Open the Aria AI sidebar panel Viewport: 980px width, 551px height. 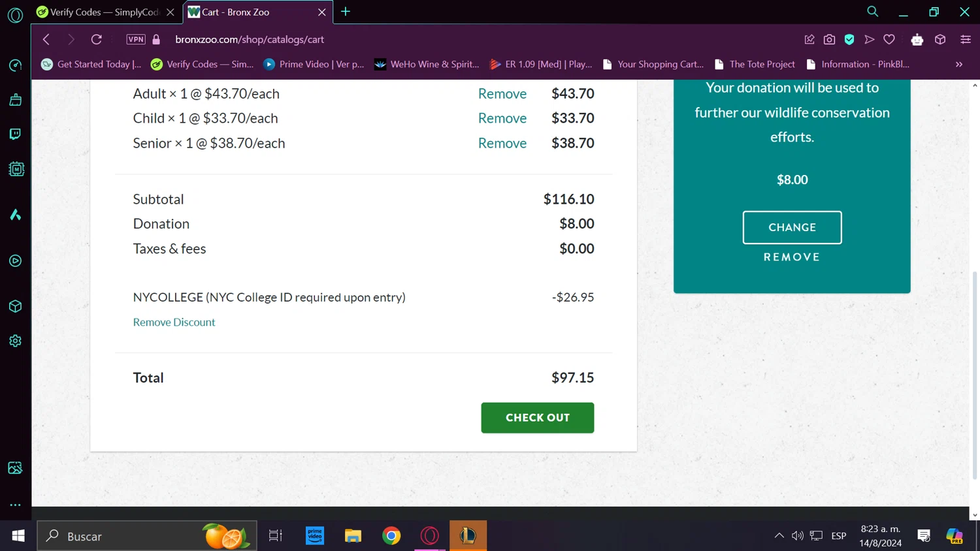[15, 215]
